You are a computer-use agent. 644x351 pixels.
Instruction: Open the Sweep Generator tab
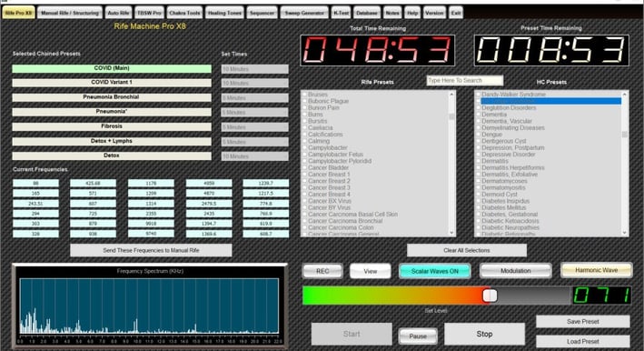coord(304,13)
